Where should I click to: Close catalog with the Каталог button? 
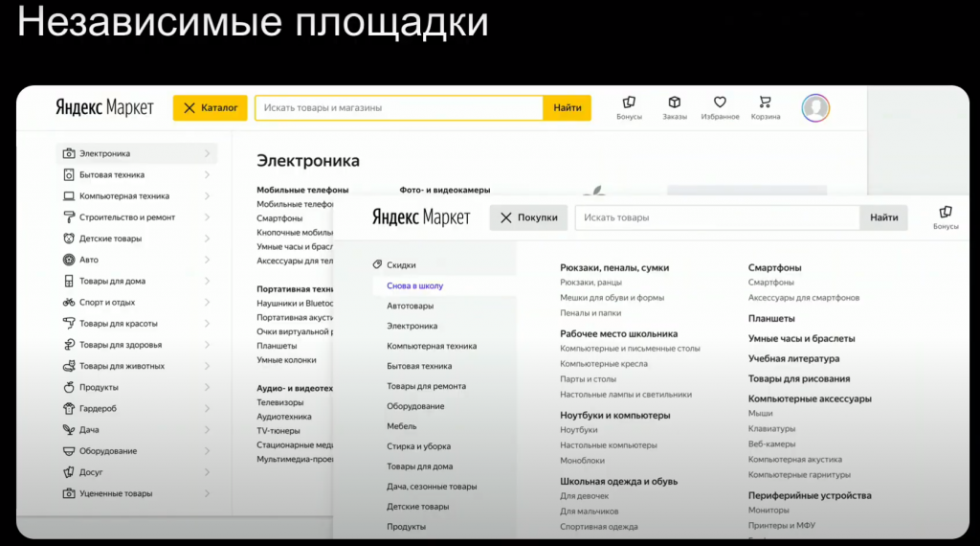(x=211, y=108)
